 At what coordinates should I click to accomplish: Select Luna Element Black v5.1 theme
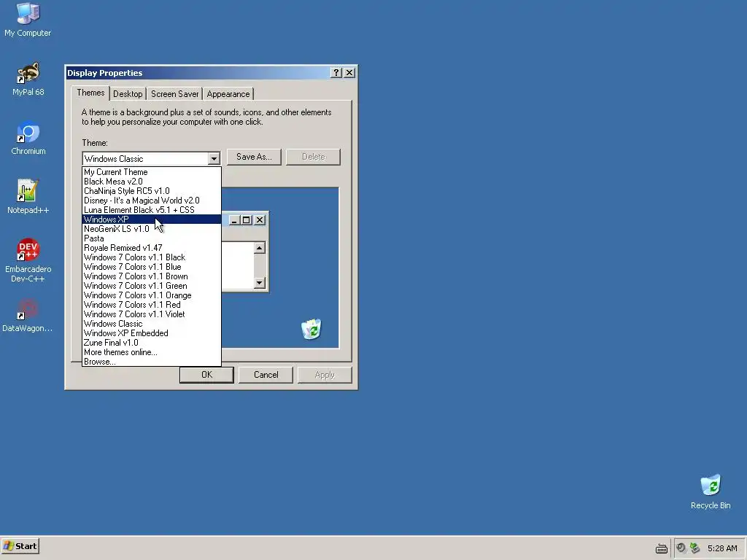(152, 210)
